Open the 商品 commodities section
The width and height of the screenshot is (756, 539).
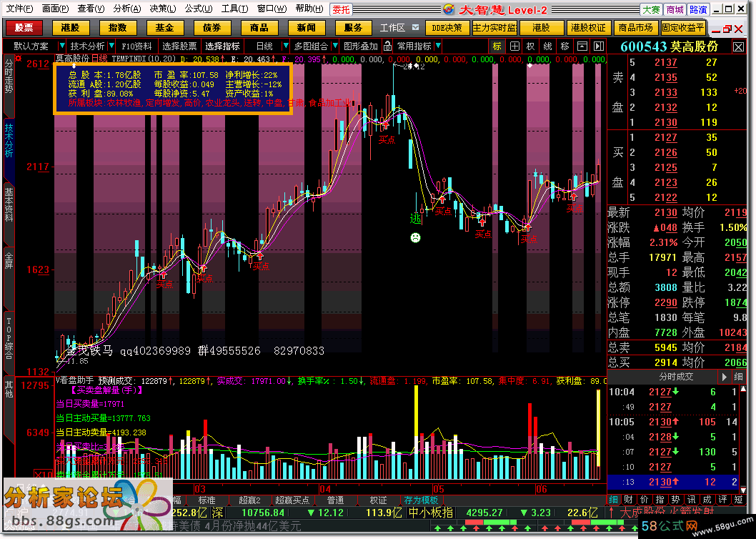(x=259, y=27)
